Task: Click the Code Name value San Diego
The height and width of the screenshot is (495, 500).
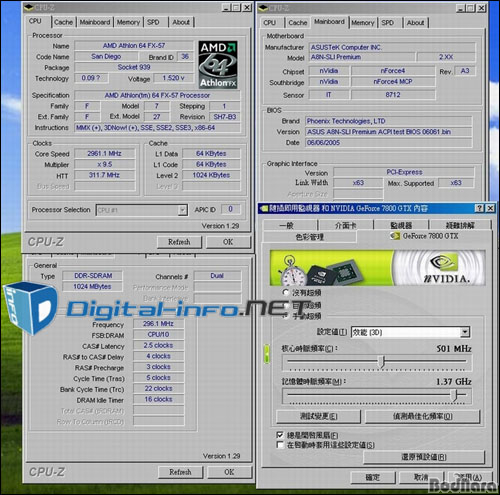Action: (106, 56)
